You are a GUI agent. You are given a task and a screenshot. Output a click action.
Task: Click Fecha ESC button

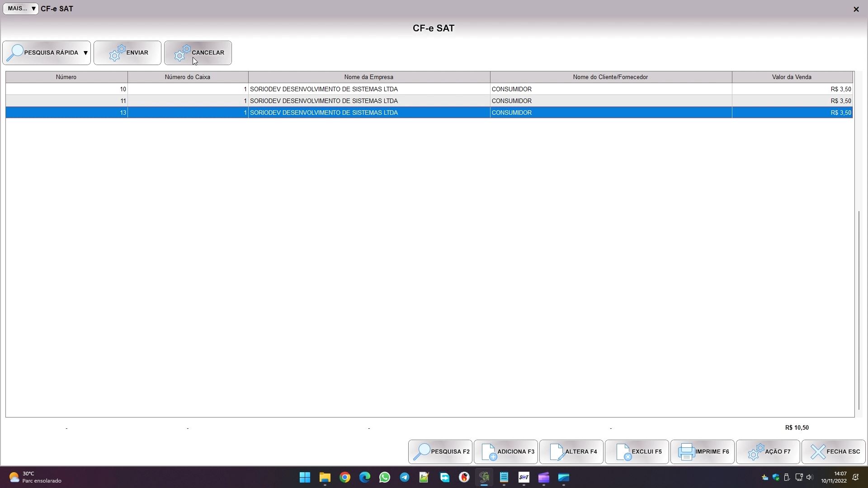[833, 452]
